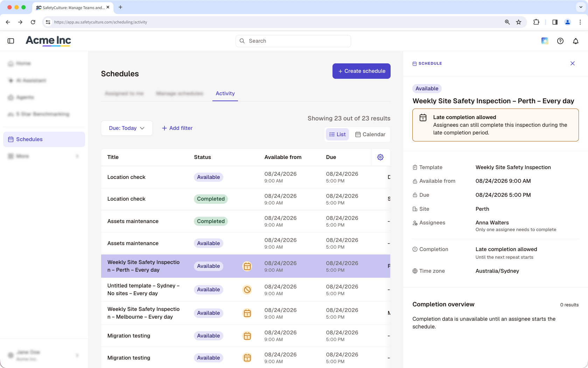The image size is (588, 368).
Task: Toggle the browser side panel icon
Action: 555,22
